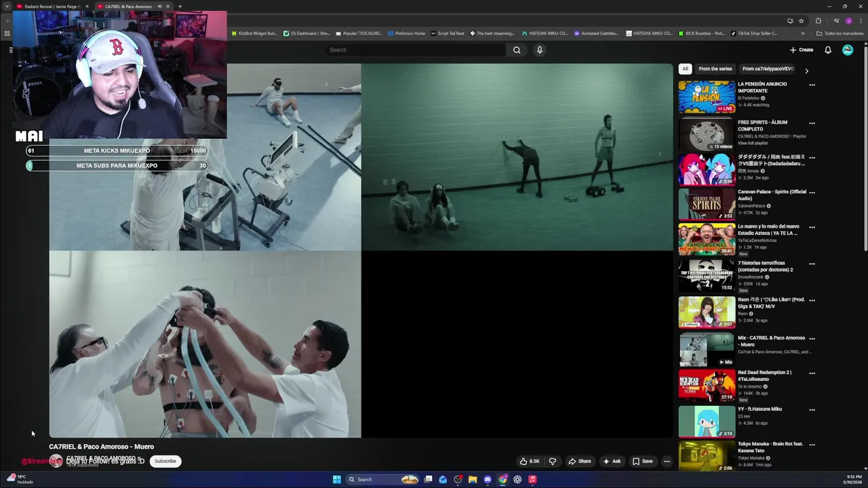Screen dimensions: 868x488
Task: Open the Raon Like Like M/V thumbnail
Action: [x=707, y=312]
